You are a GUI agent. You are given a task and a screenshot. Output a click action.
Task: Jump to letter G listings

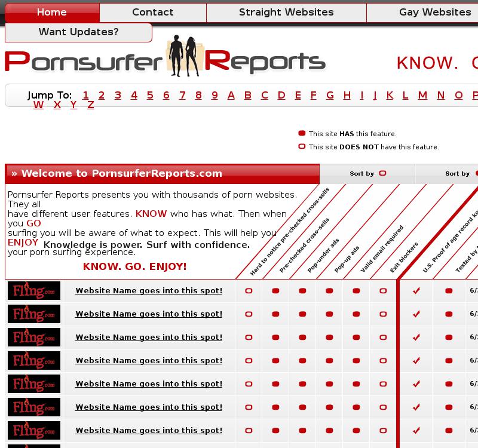pos(330,96)
